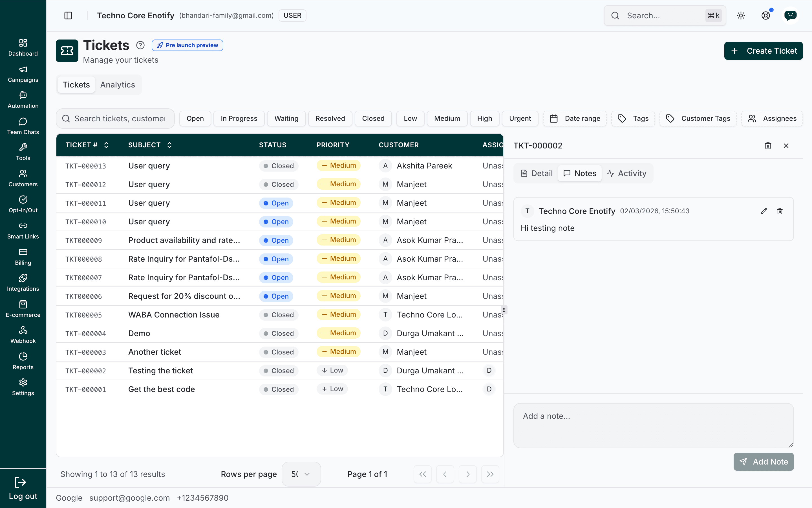Screen dimensions: 812x508
Task: Open Opt-In/Out settings
Action: point(23,204)
